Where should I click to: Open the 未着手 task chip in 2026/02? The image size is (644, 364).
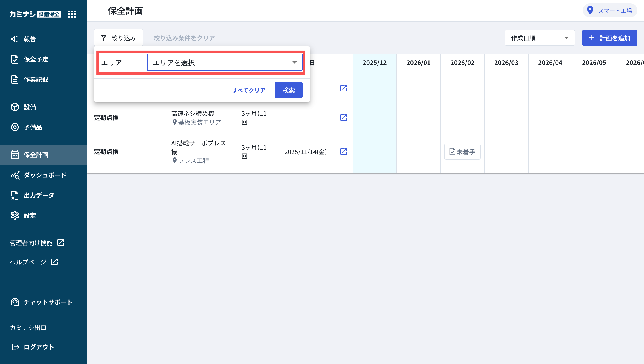(x=462, y=152)
